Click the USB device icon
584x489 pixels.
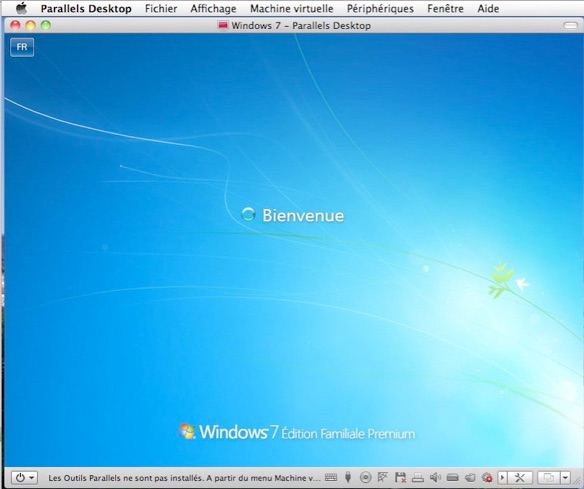coord(348,477)
